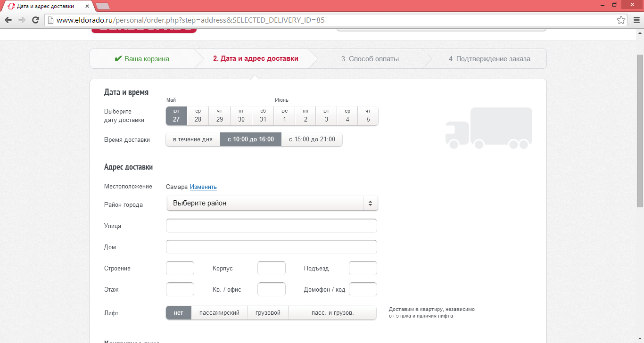Reload the page with the refresh icon
Viewport: 644px width, 343px height.
(x=35, y=20)
